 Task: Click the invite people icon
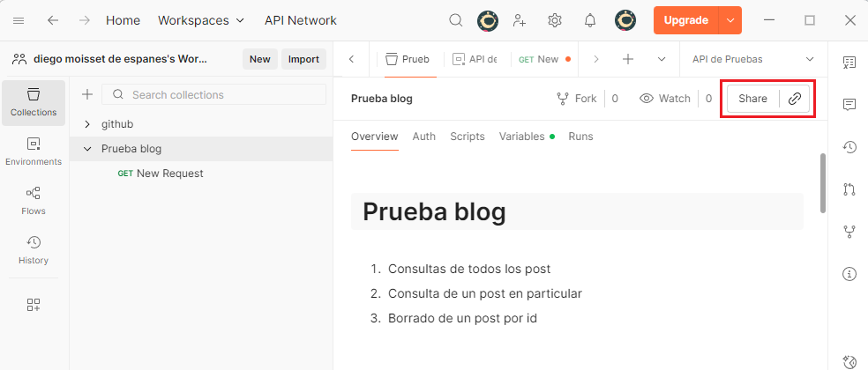(x=520, y=20)
